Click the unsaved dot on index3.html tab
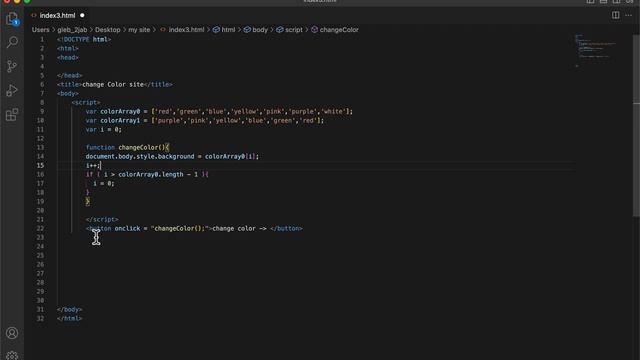The image size is (640, 360). tap(82, 16)
